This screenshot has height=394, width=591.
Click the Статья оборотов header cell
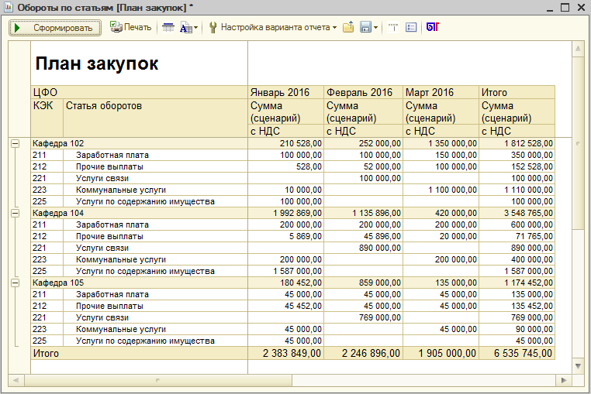[155, 118]
